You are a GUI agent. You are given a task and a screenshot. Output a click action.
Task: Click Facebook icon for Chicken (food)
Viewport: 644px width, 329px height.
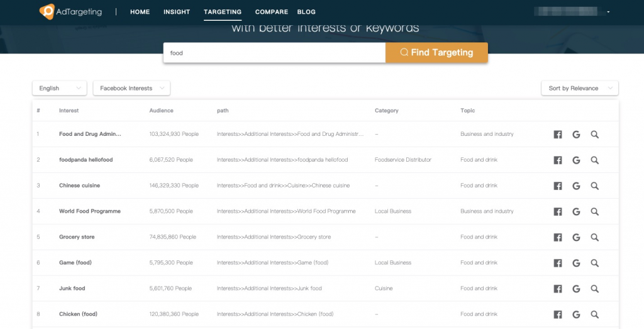click(x=558, y=315)
